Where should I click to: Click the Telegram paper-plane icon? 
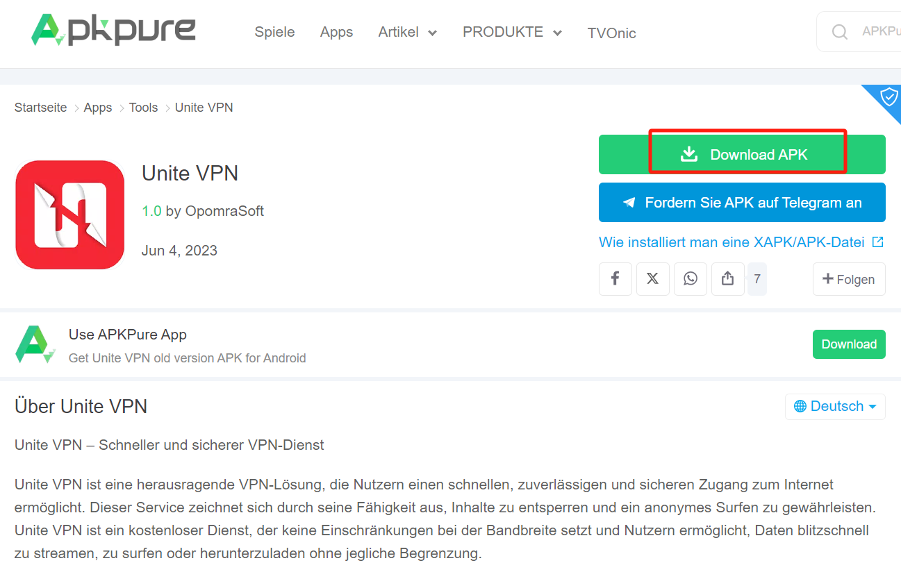click(629, 202)
